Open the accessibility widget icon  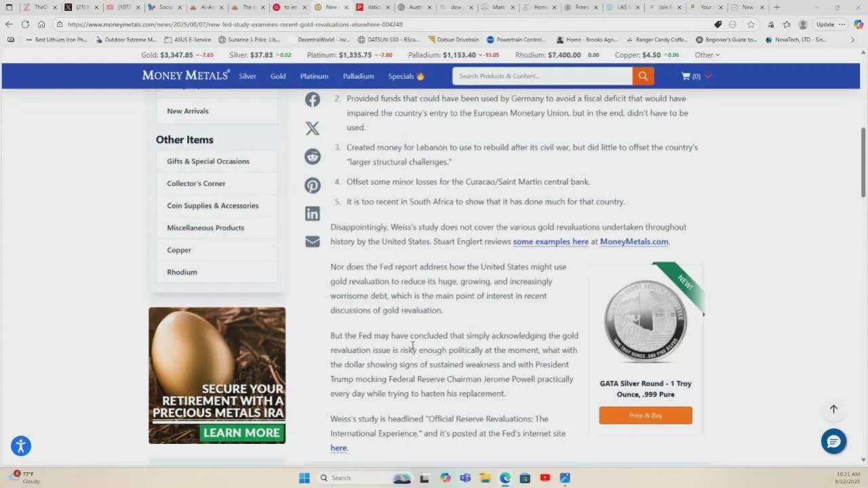[21, 445]
